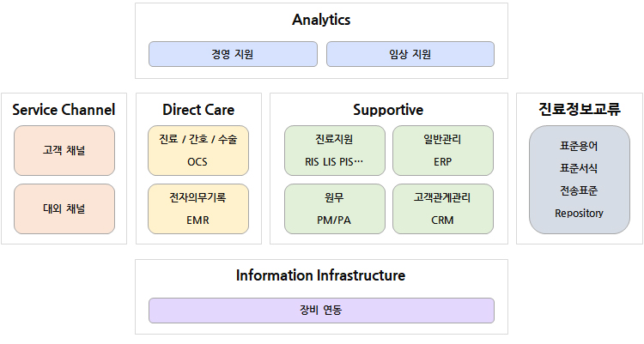
Task: Select the 장비 연동 box
Action: point(322,311)
